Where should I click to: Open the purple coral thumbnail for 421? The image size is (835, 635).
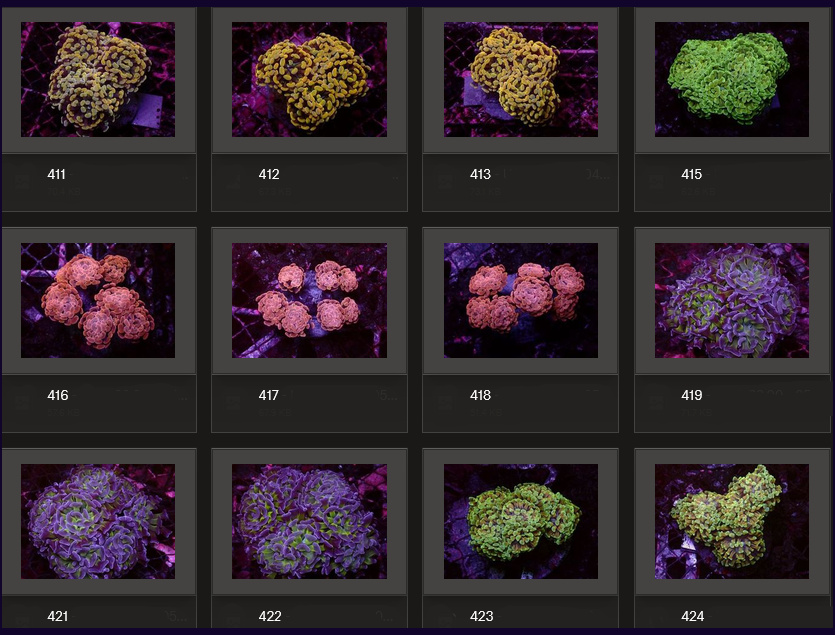pos(98,522)
